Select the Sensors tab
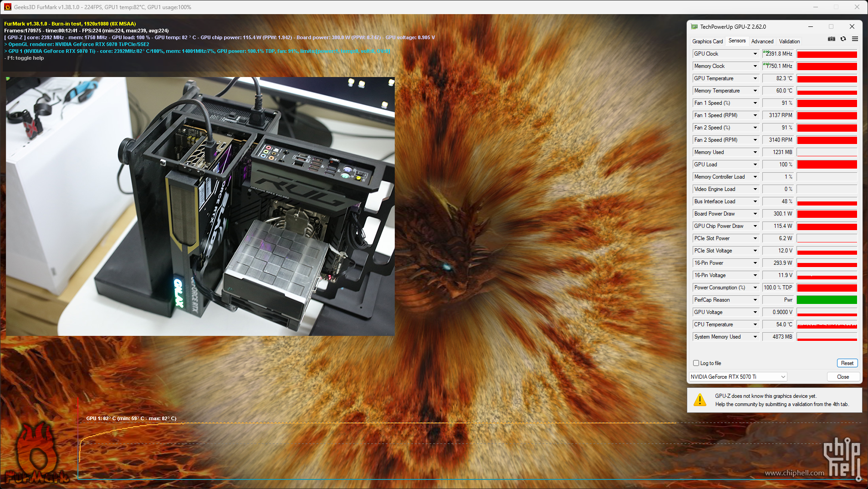Image resolution: width=868 pixels, height=489 pixels. click(737, 41)
